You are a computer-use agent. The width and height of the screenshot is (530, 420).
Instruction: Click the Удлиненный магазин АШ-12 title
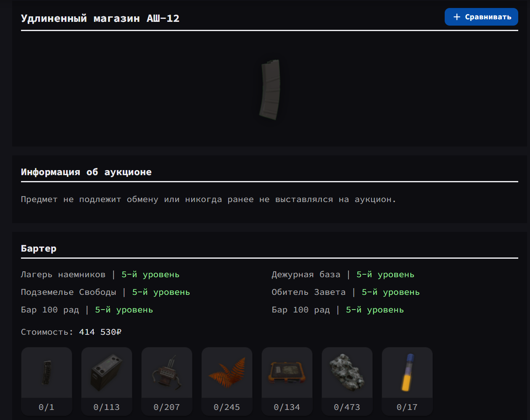pyautogui.click(x=100, y=18)
